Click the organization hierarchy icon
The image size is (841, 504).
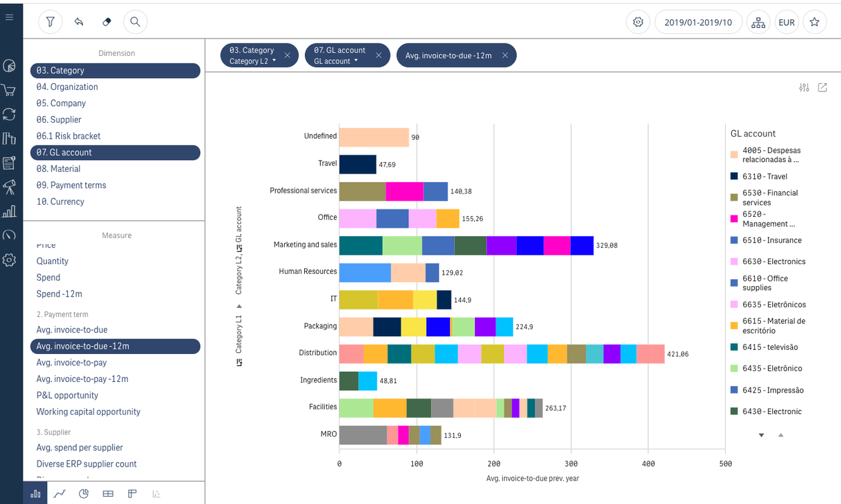pos(758,22)
